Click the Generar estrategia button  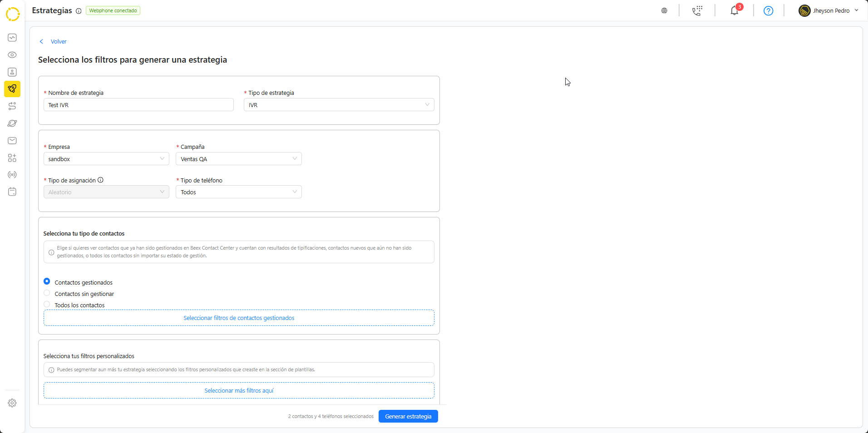408,416
